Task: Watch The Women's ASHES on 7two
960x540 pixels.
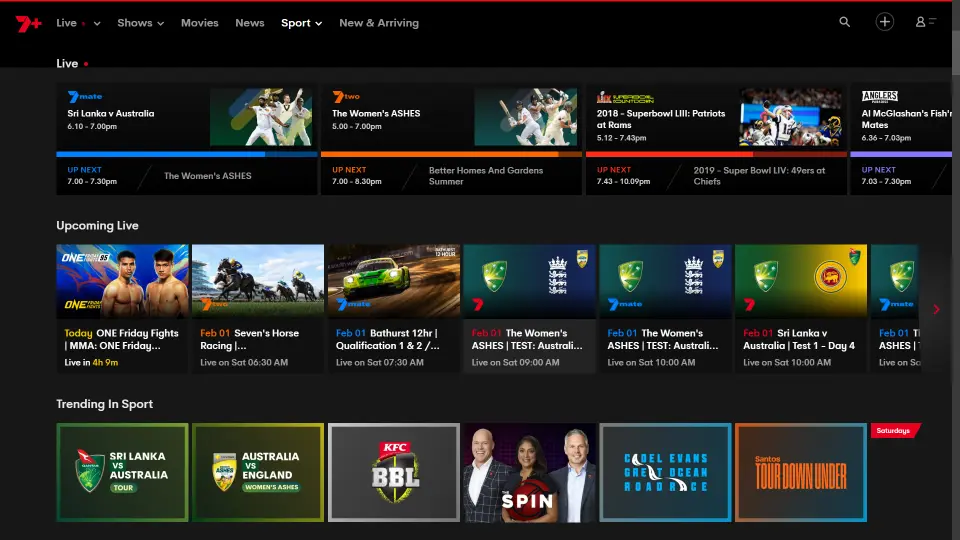Action: pyautogui.click(x=451, y=117)
